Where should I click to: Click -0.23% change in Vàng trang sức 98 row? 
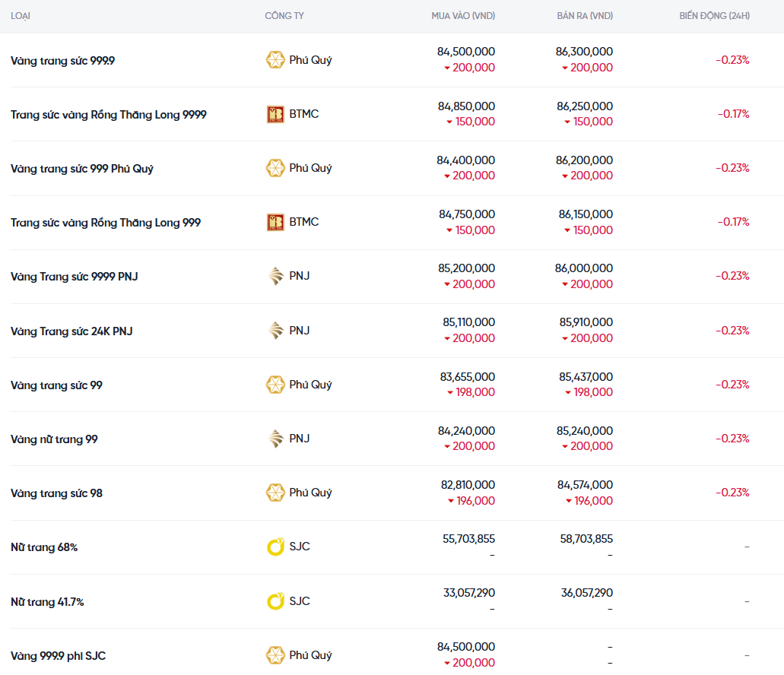732,492
